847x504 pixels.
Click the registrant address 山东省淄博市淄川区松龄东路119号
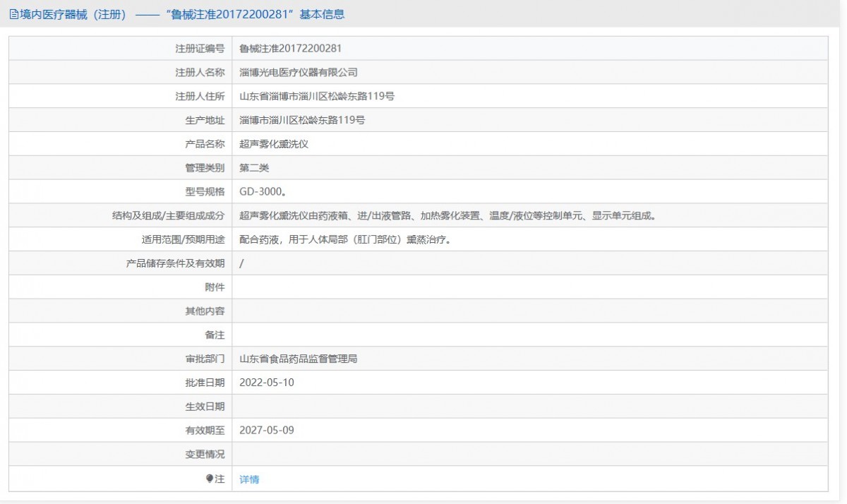click(x=317, y=96)
